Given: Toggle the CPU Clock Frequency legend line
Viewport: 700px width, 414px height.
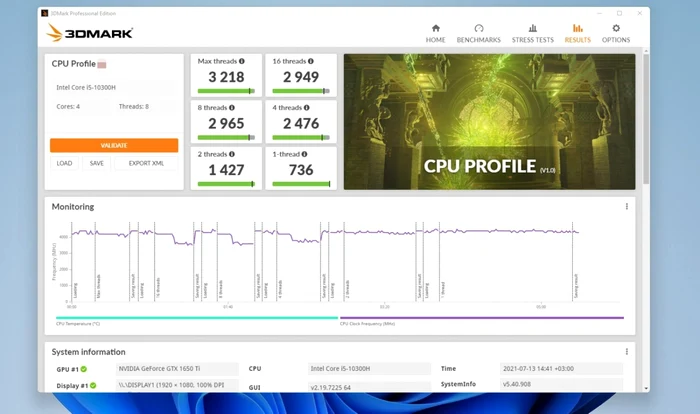Looking at the screenshot, I should [482, 318].
